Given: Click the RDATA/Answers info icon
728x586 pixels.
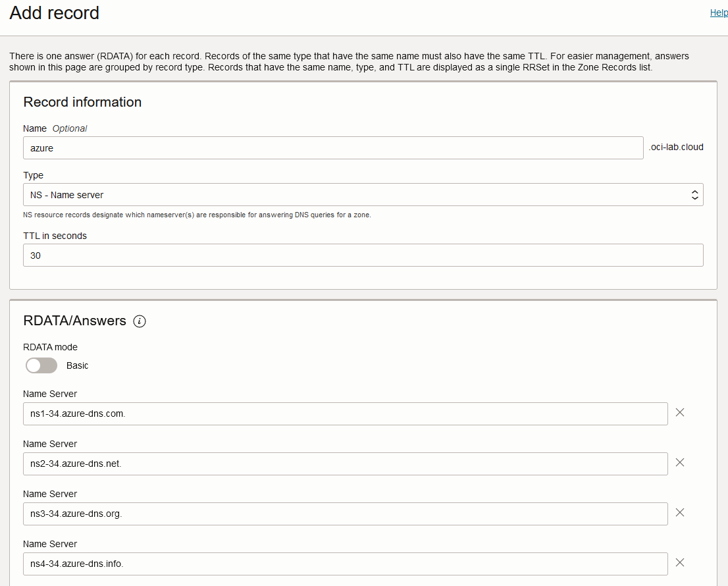Looking at the screenshot, I should 139,321.
